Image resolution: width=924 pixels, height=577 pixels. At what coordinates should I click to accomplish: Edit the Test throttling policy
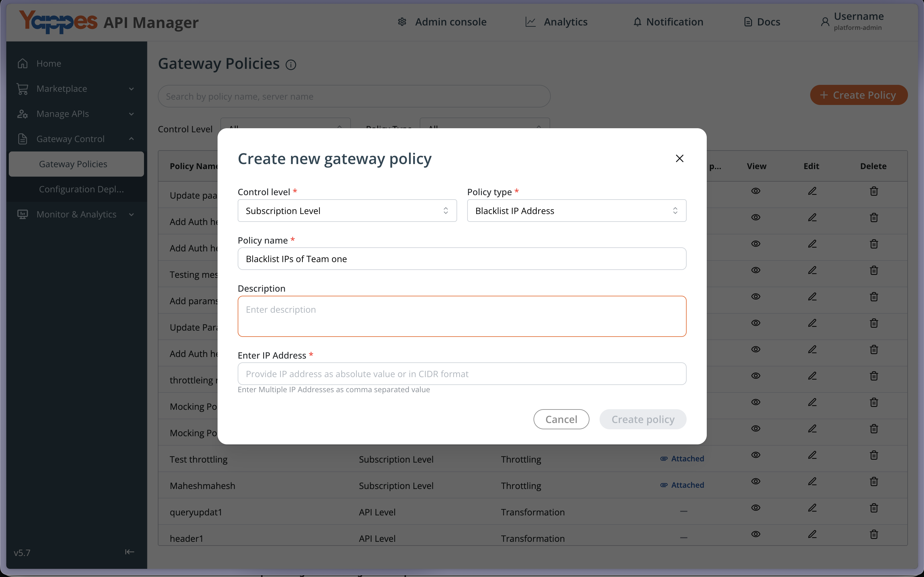[812, 455]
